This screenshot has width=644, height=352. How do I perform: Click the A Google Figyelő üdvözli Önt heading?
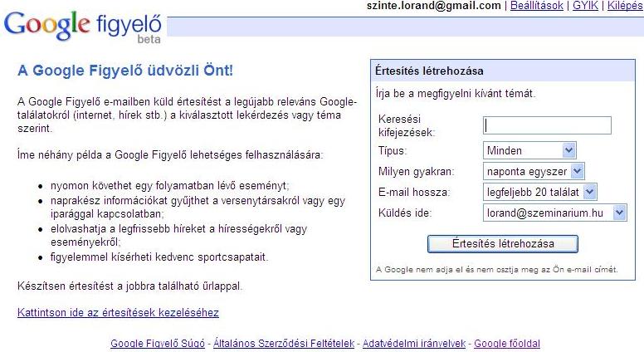(x=125, y=71)
